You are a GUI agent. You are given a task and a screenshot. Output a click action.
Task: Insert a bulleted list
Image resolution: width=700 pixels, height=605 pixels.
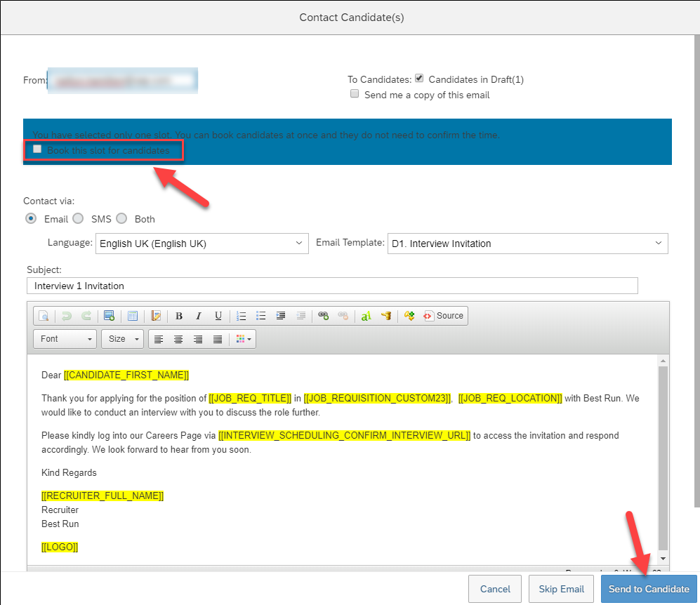(x=260, y=316)
